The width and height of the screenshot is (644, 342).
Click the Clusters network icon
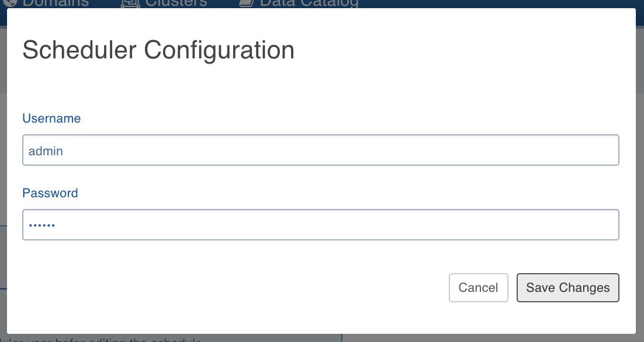130,4
